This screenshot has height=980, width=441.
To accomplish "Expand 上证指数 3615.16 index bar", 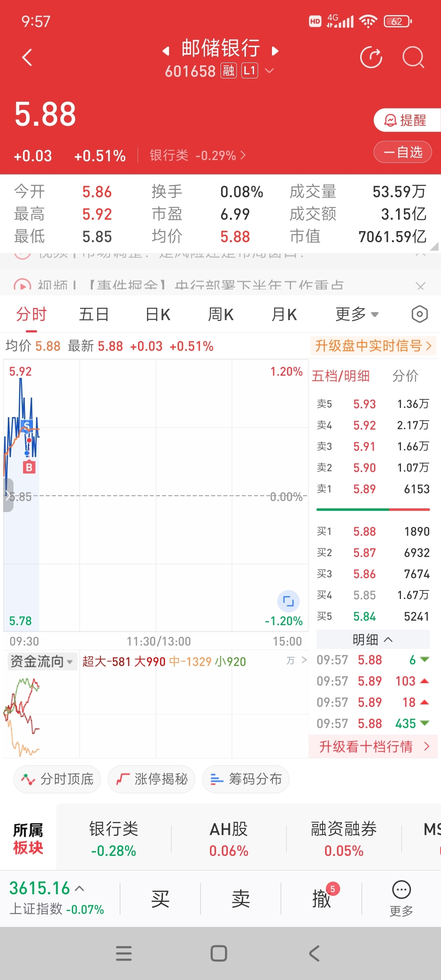I will tap(57, 898).
